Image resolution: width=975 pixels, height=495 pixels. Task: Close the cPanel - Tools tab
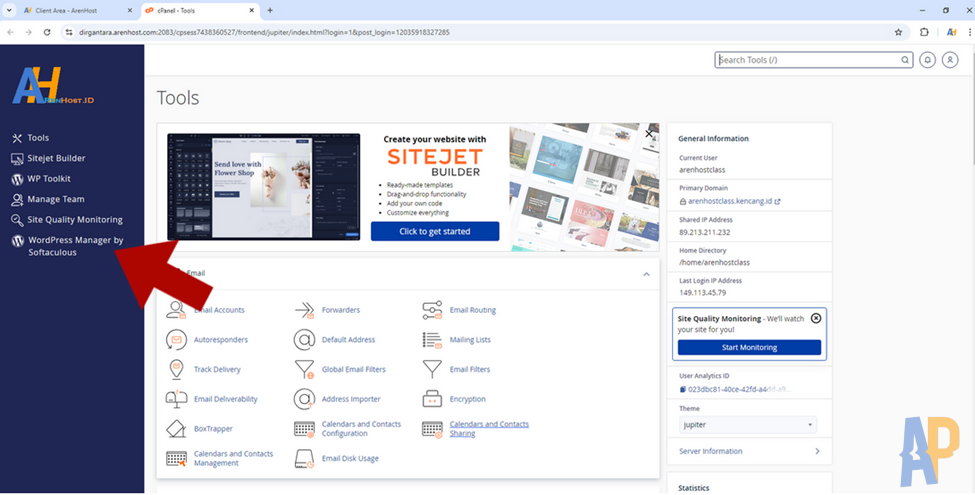(252, 11)
